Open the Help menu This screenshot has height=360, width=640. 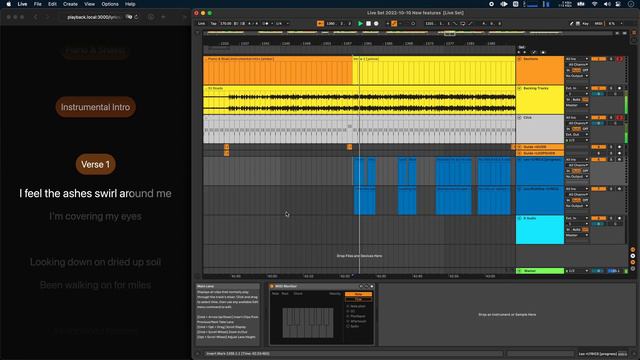(130, 4)
